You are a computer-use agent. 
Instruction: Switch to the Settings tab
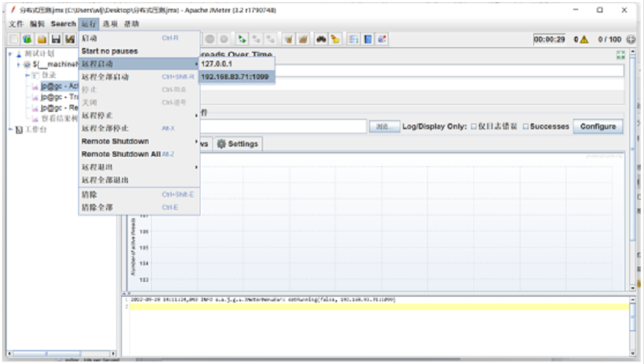(237, 144)
